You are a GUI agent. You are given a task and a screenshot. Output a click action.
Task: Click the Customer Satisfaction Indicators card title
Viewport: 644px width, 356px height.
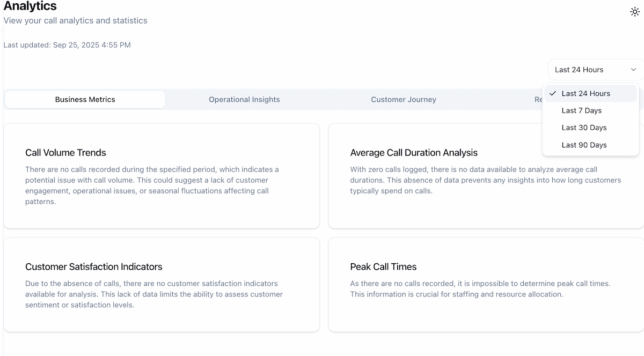click(x=93, y=267)
